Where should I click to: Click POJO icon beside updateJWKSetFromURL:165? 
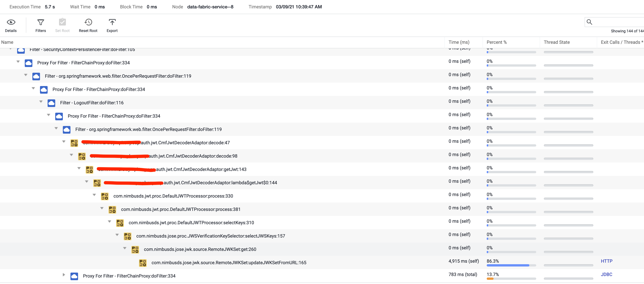point(143,263)
